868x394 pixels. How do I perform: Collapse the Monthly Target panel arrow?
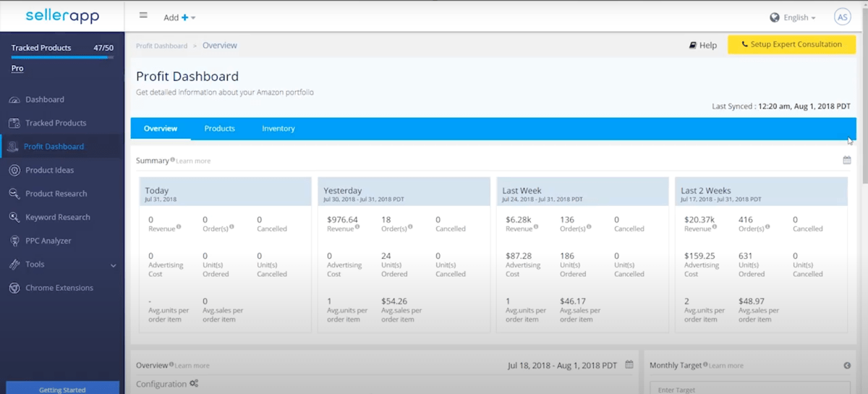[847, 365]
